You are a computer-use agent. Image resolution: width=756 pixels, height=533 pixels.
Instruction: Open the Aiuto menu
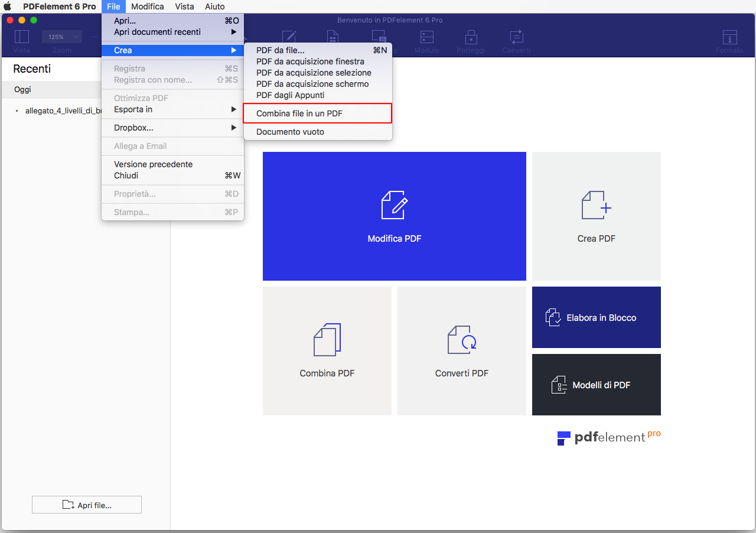(214, 6)
